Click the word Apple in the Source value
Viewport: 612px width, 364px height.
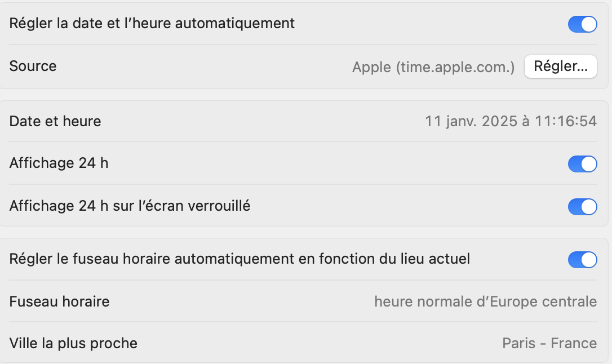[x=371, y=68]
